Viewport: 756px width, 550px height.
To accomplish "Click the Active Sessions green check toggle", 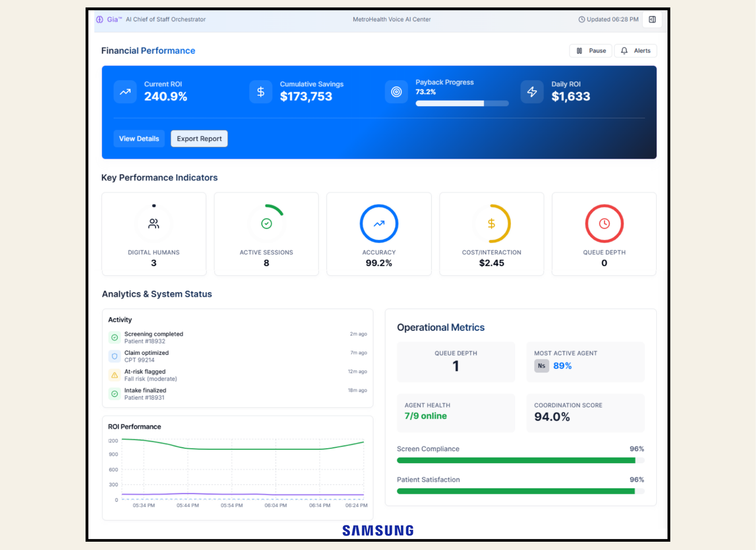I will [266, 223].
